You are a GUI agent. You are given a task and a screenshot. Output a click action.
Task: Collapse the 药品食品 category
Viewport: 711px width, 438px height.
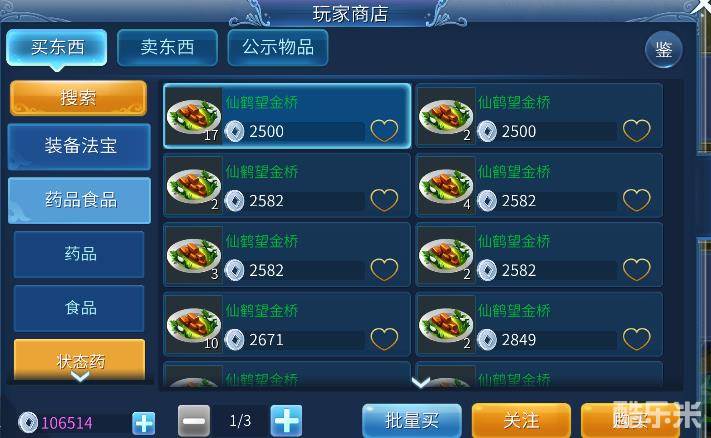coord(80,200)
